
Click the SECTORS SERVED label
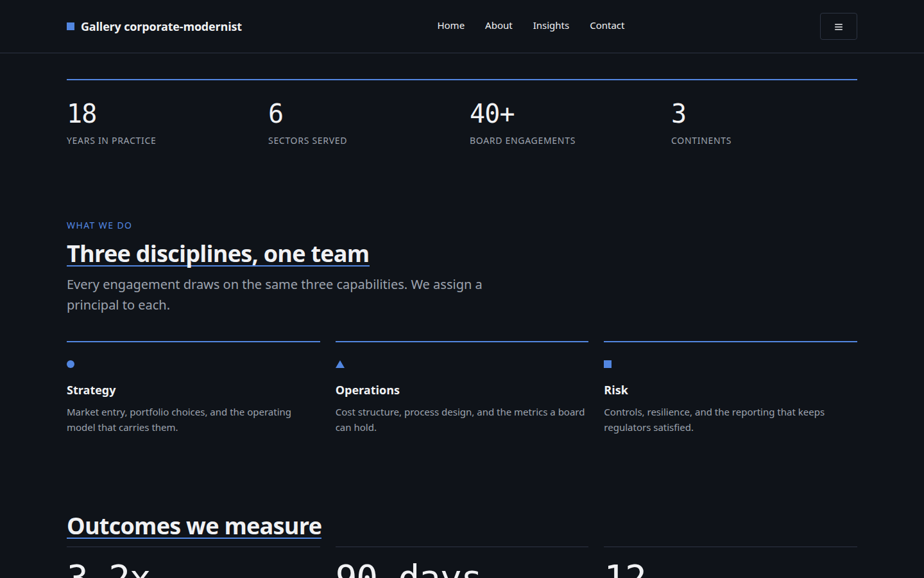click(307, 141)
